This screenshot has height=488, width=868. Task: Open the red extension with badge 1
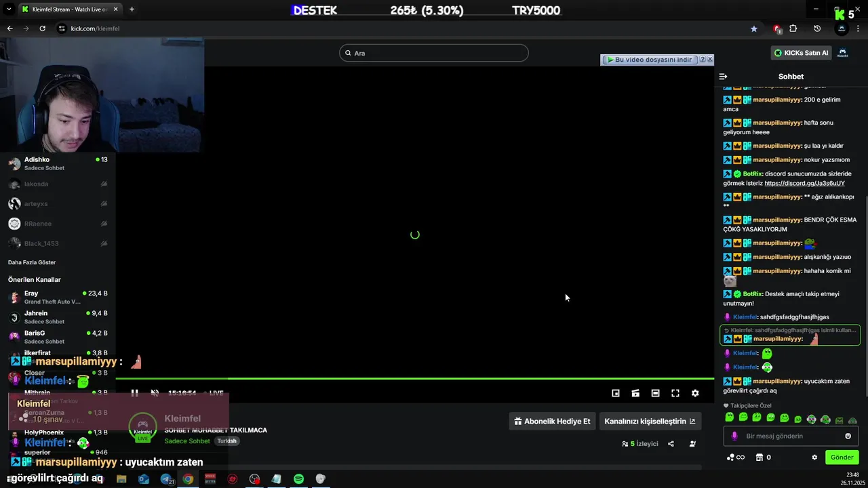[777, 28]
